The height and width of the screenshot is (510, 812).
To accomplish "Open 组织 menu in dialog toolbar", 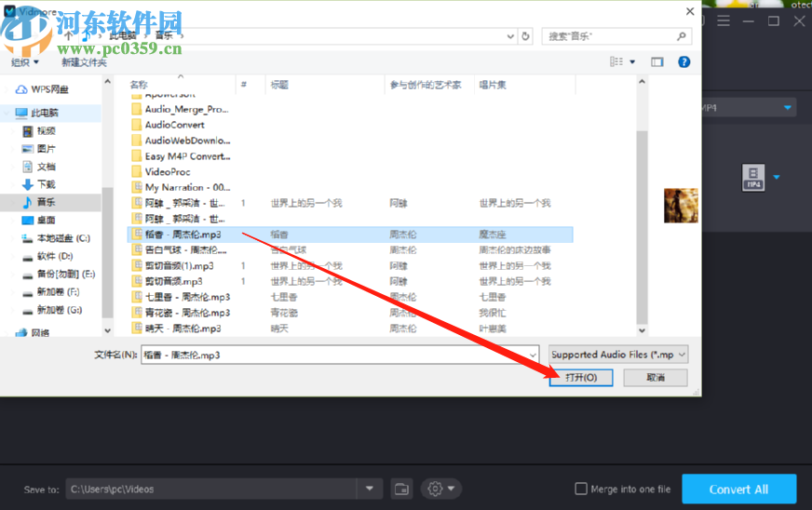I will pos(25,62).
